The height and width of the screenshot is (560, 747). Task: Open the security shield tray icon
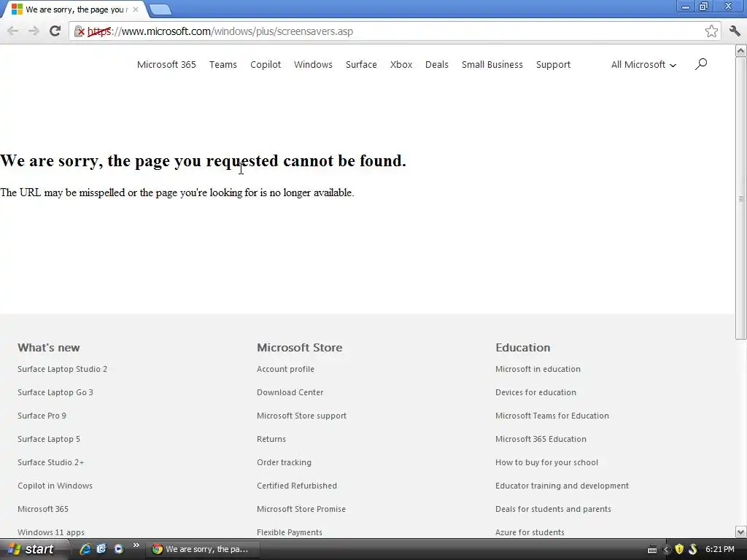point(679,550)
